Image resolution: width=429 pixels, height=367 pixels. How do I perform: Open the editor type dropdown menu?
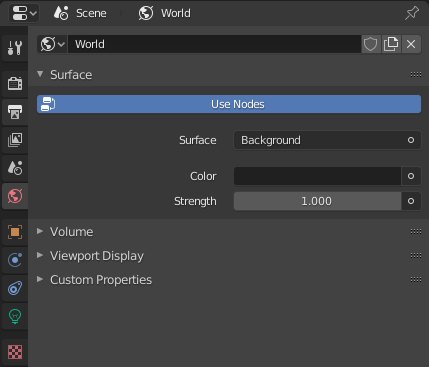coord(24,13)
